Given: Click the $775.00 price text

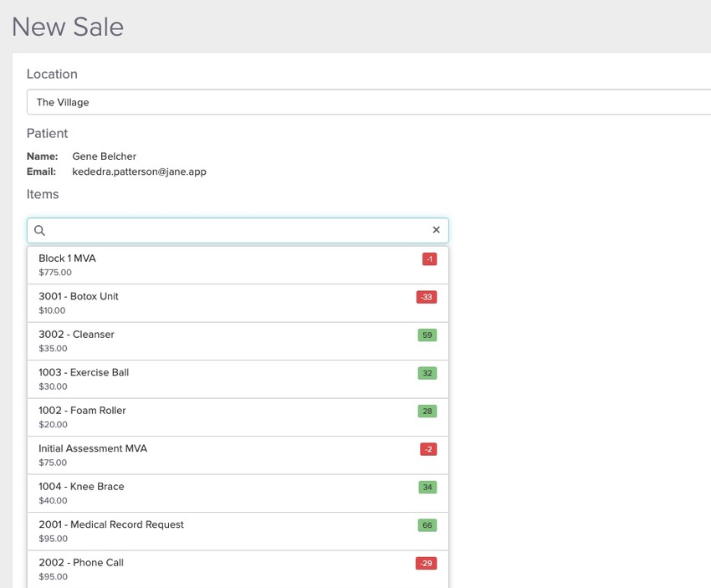Looking at the screenshot, I should [55, 273].
